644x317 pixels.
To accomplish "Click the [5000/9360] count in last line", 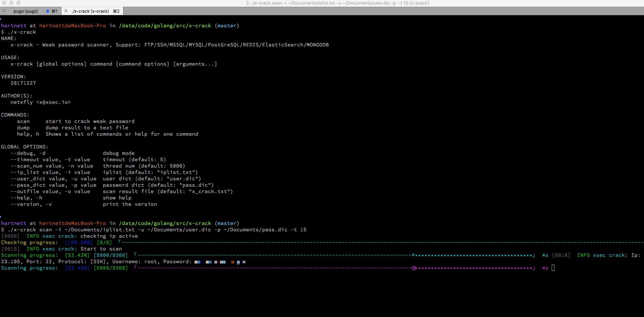I will [111, 268].
